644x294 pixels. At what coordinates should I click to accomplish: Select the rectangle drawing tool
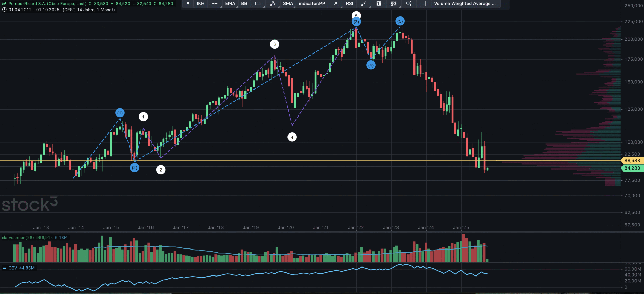click(258, 4)
